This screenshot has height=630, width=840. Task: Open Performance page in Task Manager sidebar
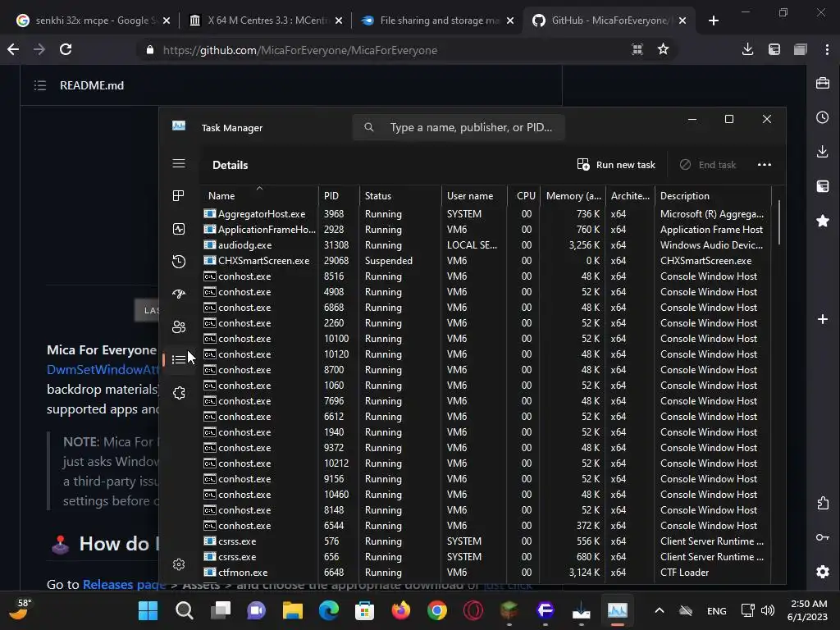click(x=179, y=229)
